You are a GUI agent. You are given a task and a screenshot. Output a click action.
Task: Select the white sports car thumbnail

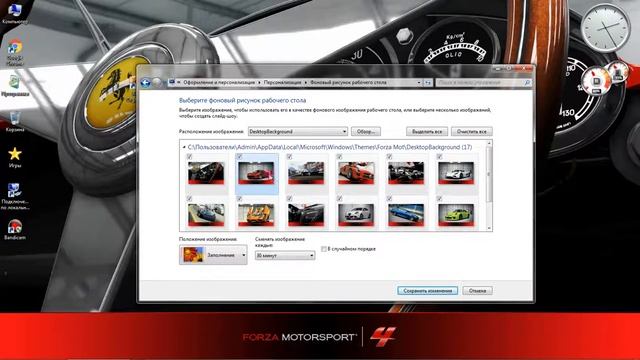(x=456, y=173)
